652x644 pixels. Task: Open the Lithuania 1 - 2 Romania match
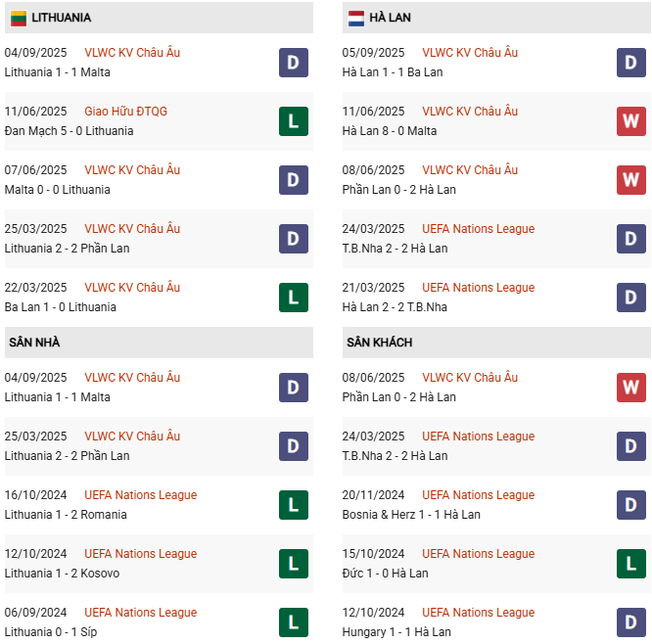pos(66,515)
